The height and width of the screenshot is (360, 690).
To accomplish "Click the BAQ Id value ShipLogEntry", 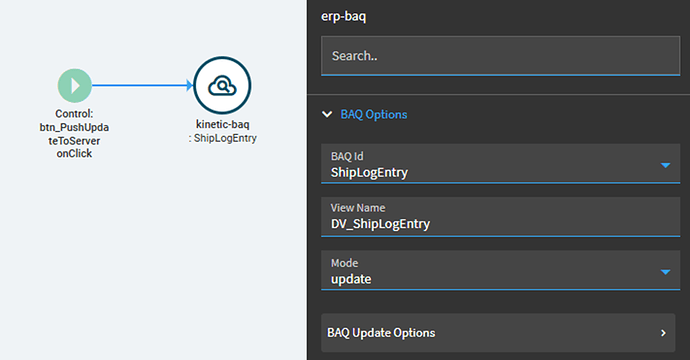I will 369,172.
